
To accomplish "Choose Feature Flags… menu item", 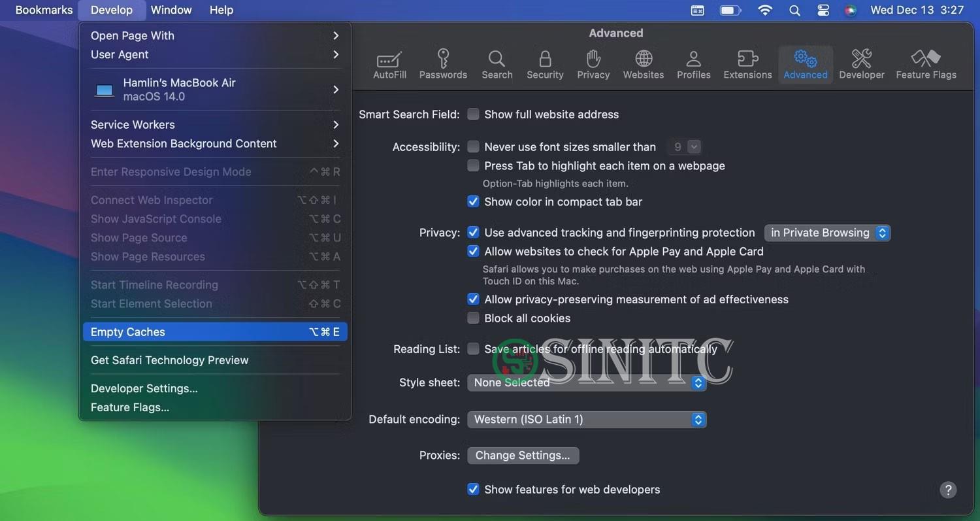I will click(x=215, y=407).
